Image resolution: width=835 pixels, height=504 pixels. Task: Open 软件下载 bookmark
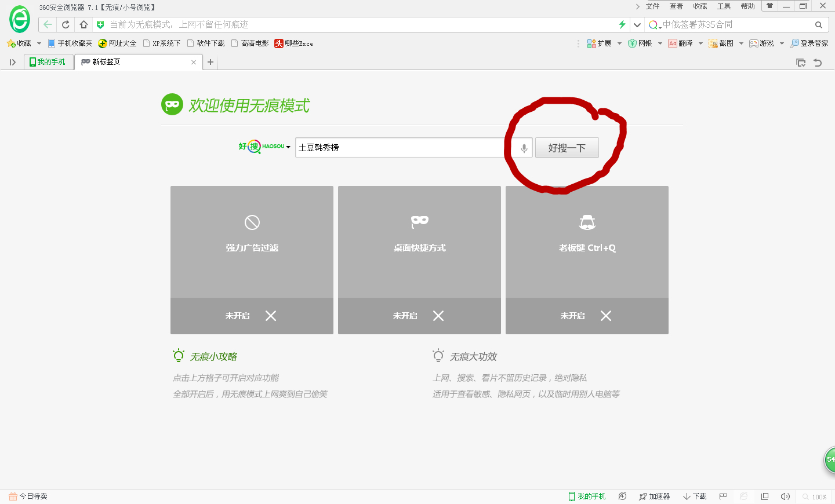click(x=206, y=43)
